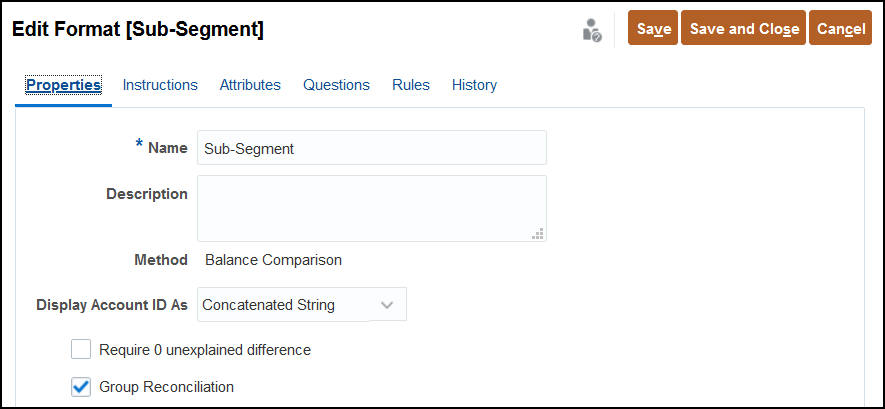Viewport: 885px width, 409px height.
Task: Click inside the Description text area
Action: (372, 208)
